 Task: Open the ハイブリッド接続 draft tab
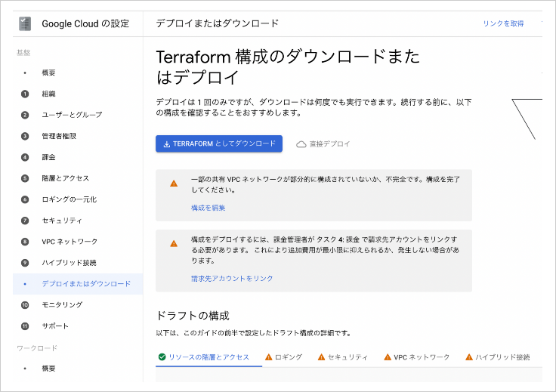click(x=498, y=357)
